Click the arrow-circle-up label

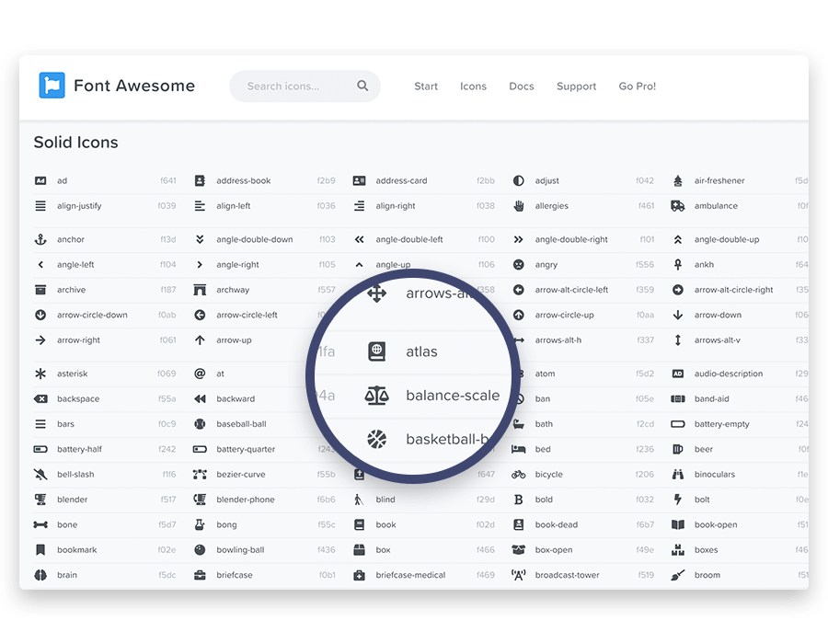point(565,316)
